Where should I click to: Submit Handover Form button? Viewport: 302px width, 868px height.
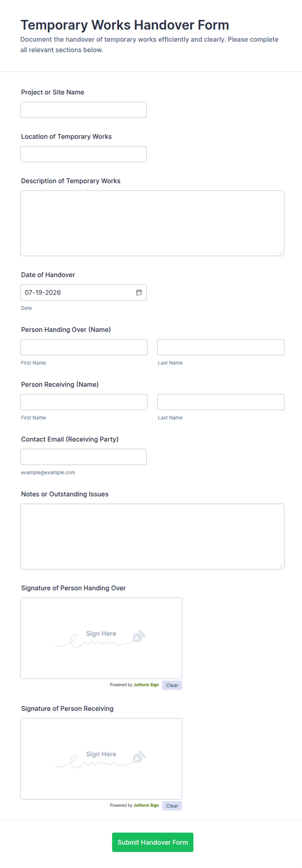coord(153,842)
